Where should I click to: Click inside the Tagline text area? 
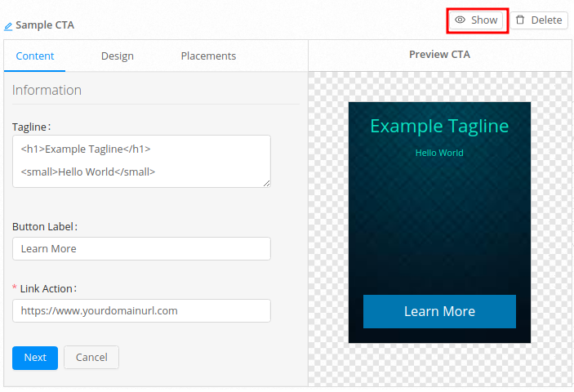click(142, 162)
